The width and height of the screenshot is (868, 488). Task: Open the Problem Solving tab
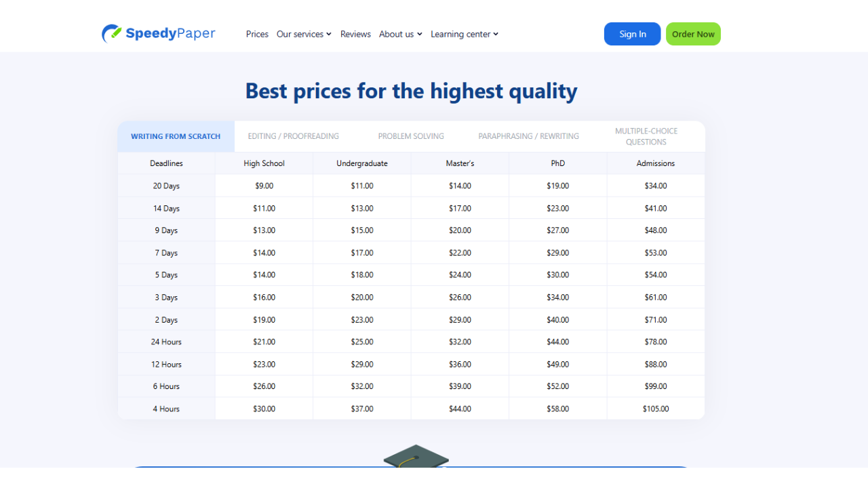(x=411, y=136)
